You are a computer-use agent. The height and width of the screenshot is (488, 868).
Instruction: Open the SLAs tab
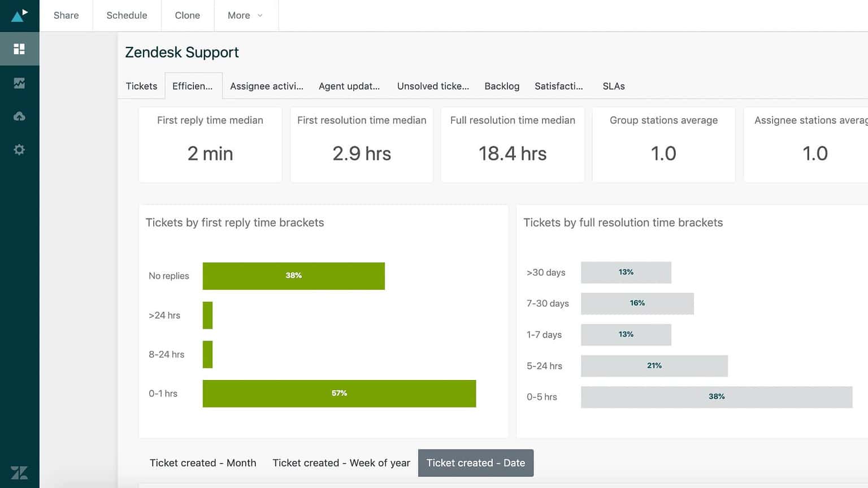(x=614, y=86)
